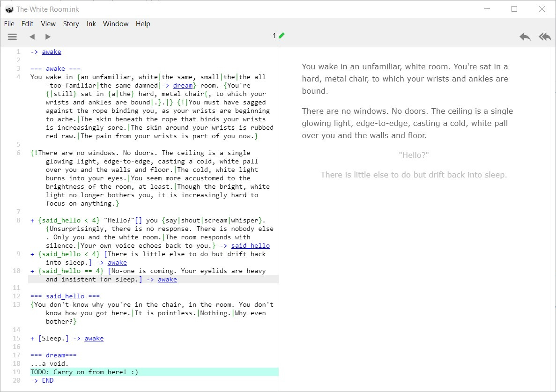Undo the last story choice with the back arrow
Image resolution: width=556 pixels, height=392 pixels.
pos(525,36)
